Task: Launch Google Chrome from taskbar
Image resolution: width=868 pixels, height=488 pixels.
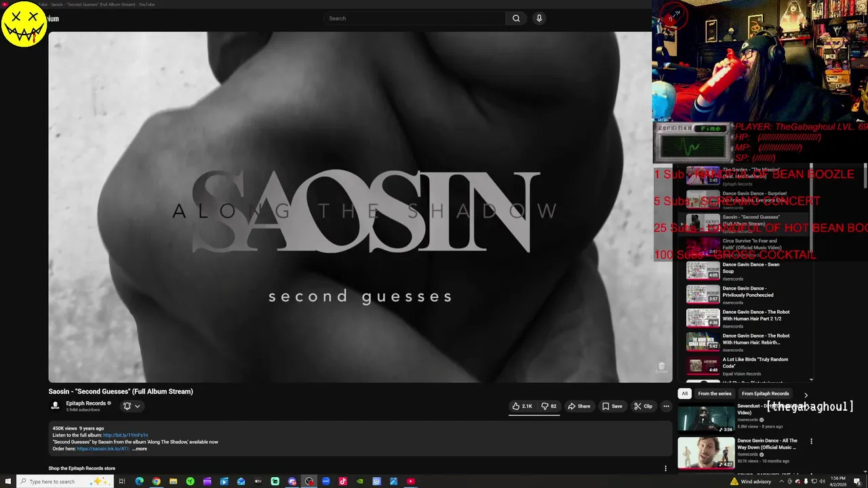Action: (x=156, y=481)
